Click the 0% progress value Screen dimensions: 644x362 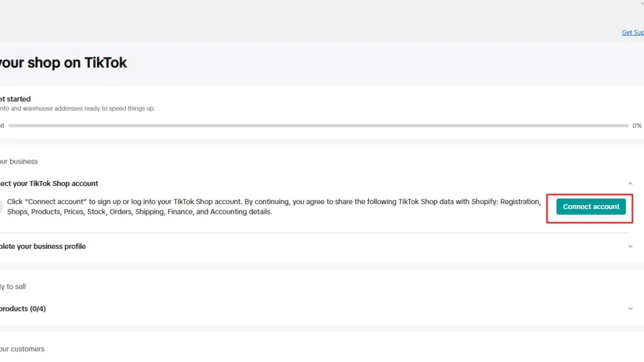click(637, 126)
